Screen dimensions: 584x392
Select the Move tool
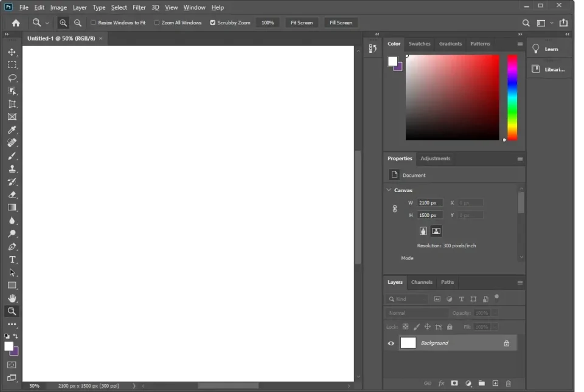click(12, 52)
